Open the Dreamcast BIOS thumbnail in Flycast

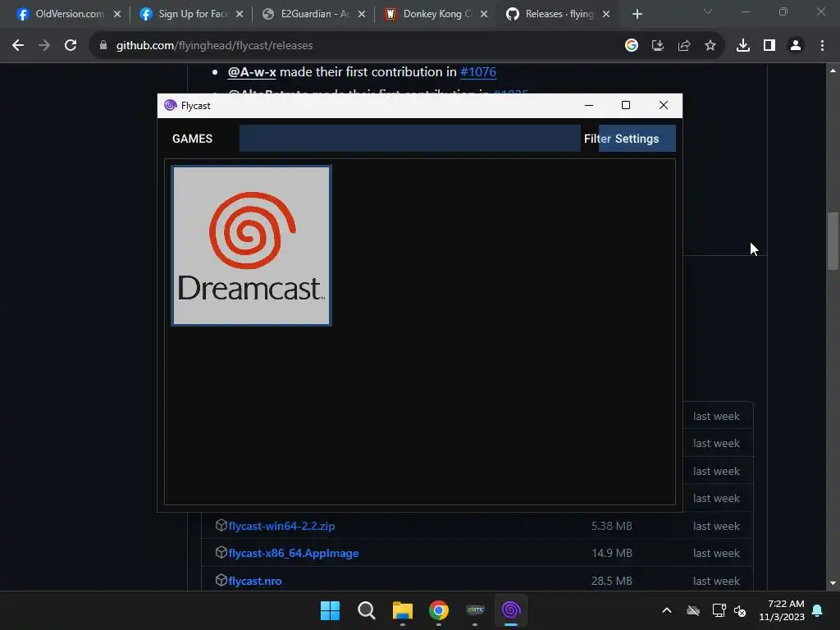[x=251, y=245]
